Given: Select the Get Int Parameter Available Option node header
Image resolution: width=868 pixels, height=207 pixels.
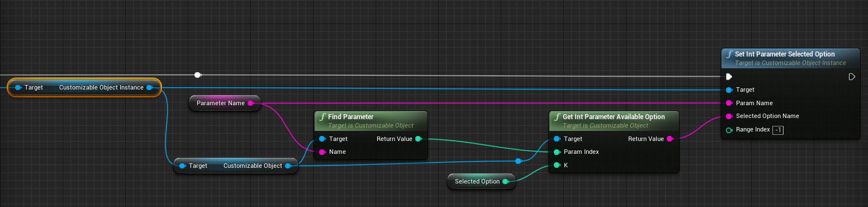Looking at the screenshot, I should click(614, 120).
